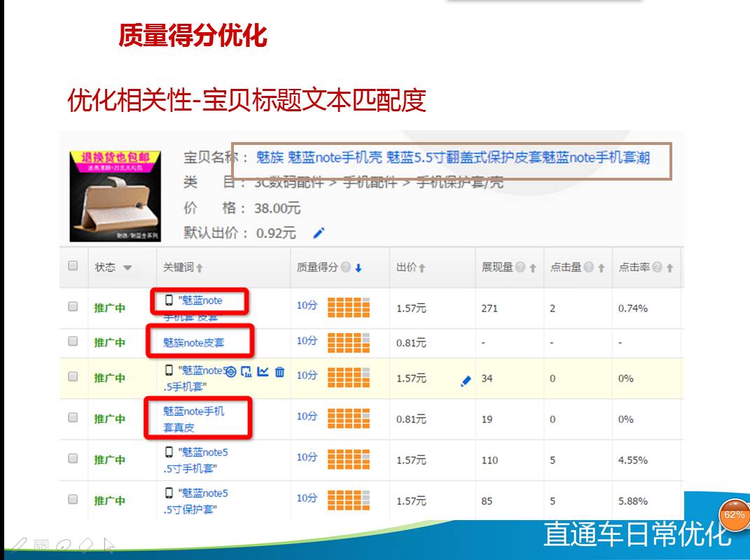Viewport: 750px width, 560px height.
Task: Select the round pointer tool in slideshow toolbar
Action: point(64,545)
